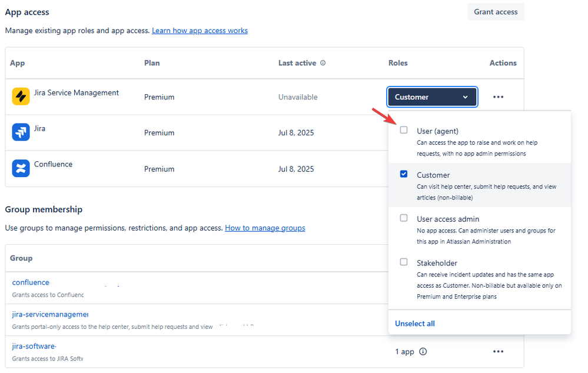Select the Stakeholder option in roles list

pos(480,279)
